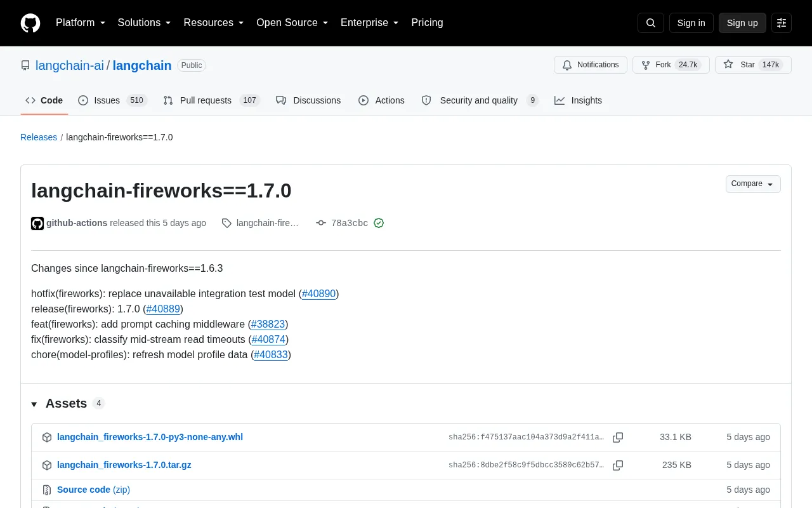Screen dimensions: 812x508
Task: Download langchain_fireworks-1.7.0.tar.gz
Action: click(x=124, y=465)
